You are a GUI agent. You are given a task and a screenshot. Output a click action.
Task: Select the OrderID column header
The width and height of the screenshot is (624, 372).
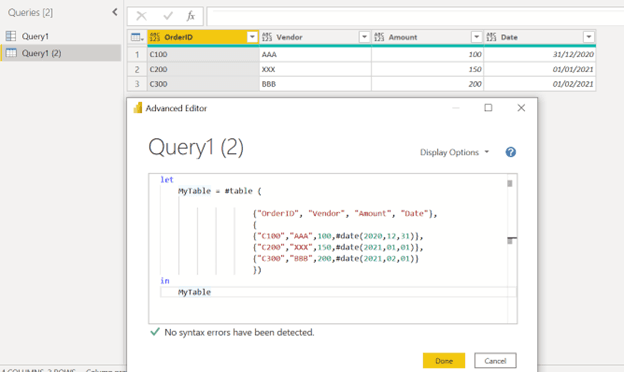click(203, 37)
